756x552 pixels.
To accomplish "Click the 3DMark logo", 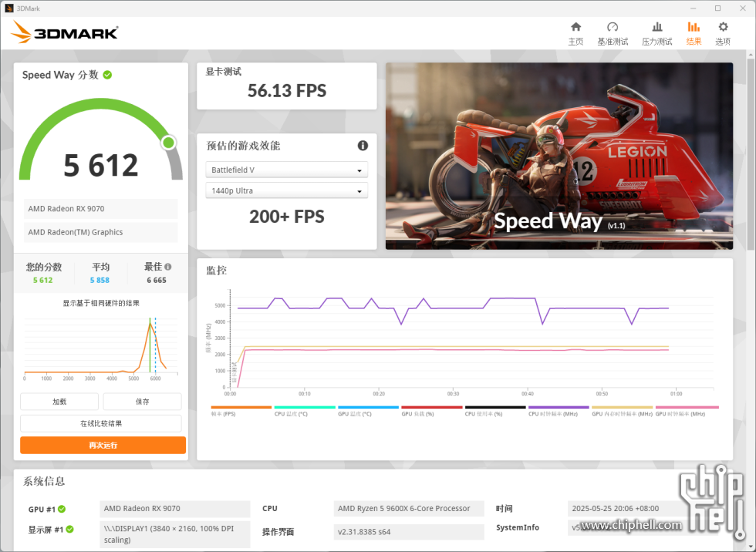I will tap(65, 32).
